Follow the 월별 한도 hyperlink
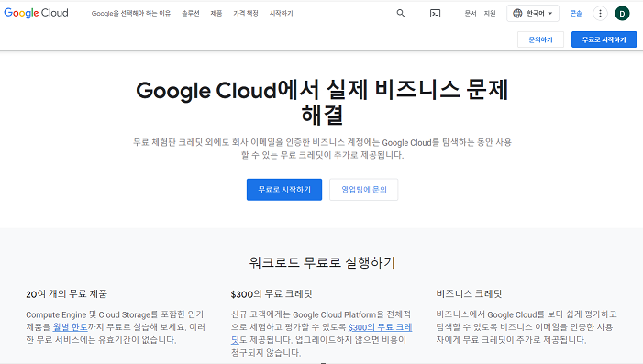643x364 pixels. 70,327
